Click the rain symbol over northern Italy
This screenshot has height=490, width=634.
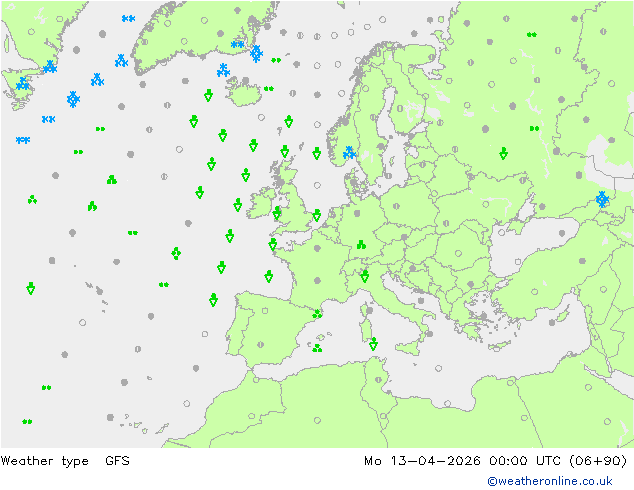(364, 276)
